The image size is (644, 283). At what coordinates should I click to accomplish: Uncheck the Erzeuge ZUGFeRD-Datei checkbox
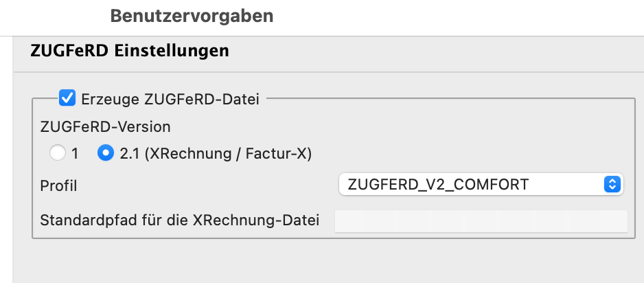coord(67,99)
